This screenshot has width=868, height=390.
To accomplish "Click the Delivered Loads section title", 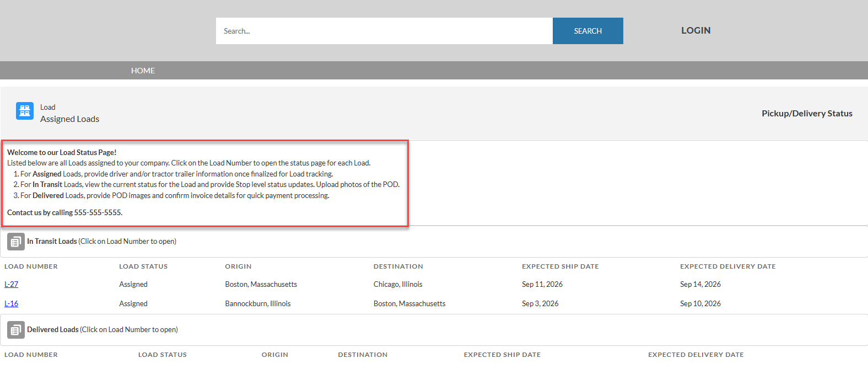I will pyautogui.click(x=53, y=329).
